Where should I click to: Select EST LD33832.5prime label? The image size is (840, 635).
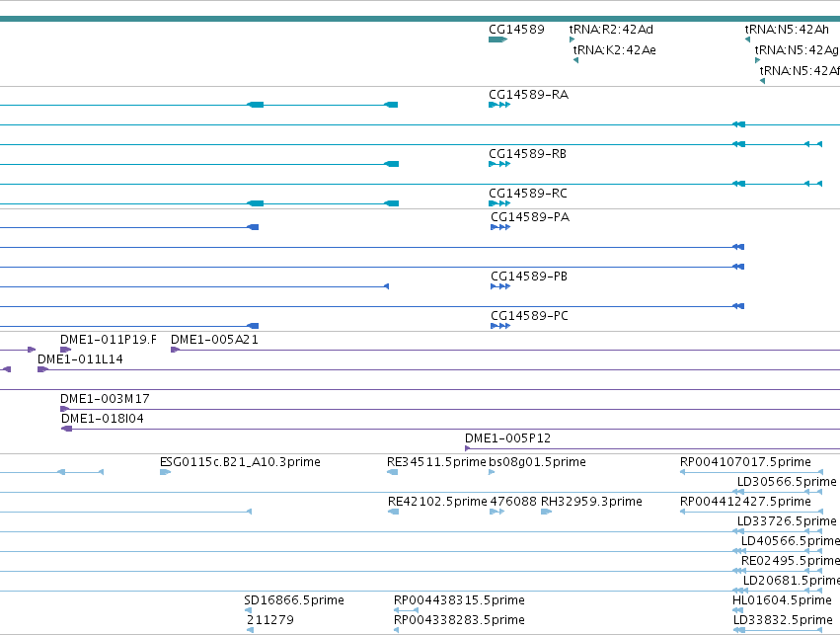(x=783, y=620)
